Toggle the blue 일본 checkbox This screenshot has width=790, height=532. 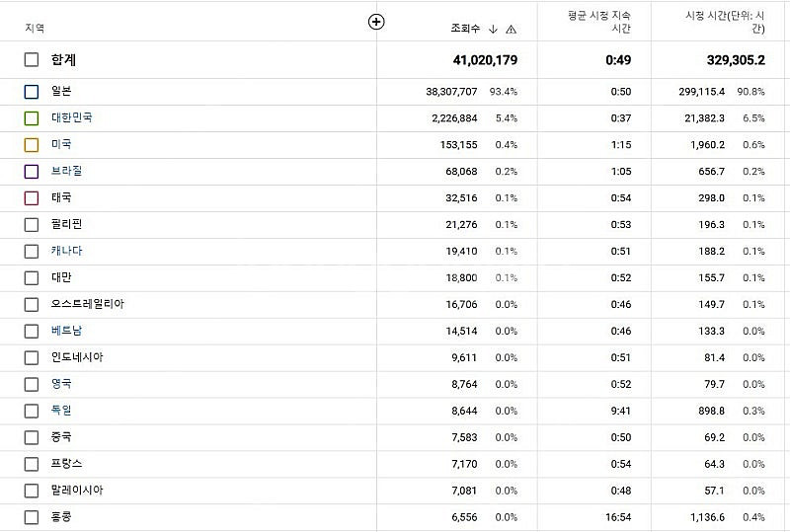[32, 92]
